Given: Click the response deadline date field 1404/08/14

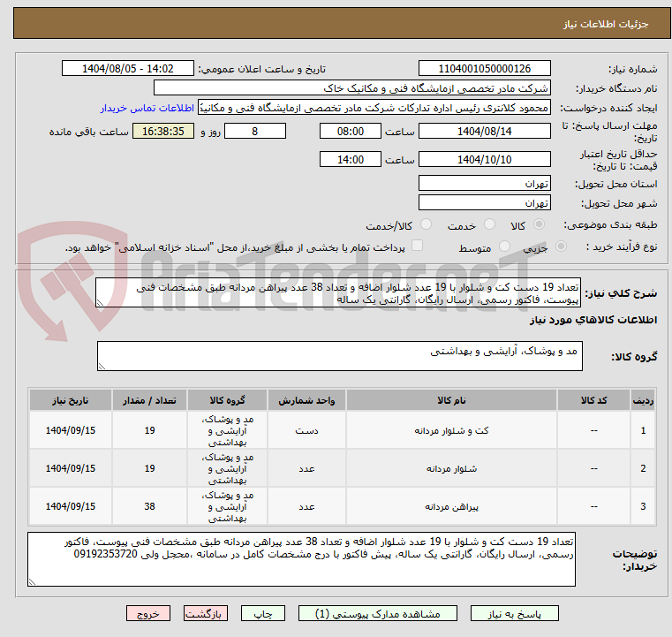Looking at the screenshot, I should [484, 131].
